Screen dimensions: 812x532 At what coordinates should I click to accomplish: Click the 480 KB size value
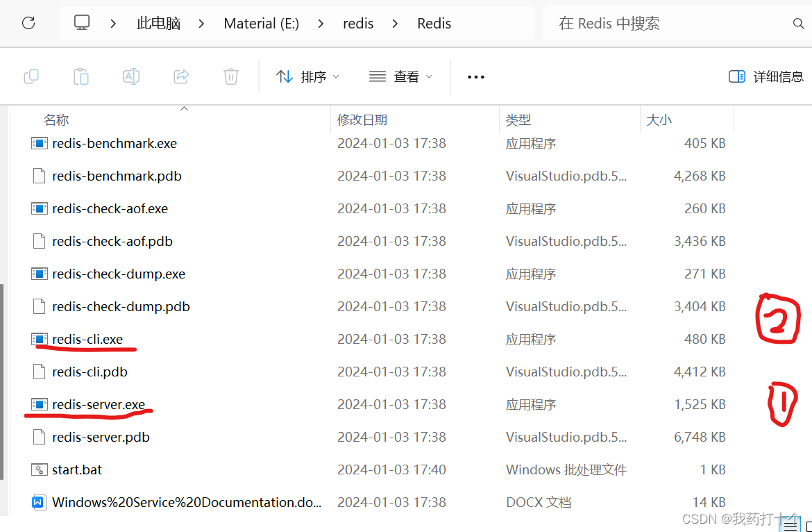coord(705,340)
